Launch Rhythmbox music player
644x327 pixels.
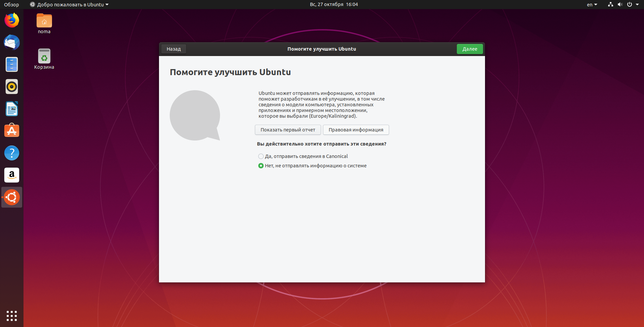pos(12,87)
